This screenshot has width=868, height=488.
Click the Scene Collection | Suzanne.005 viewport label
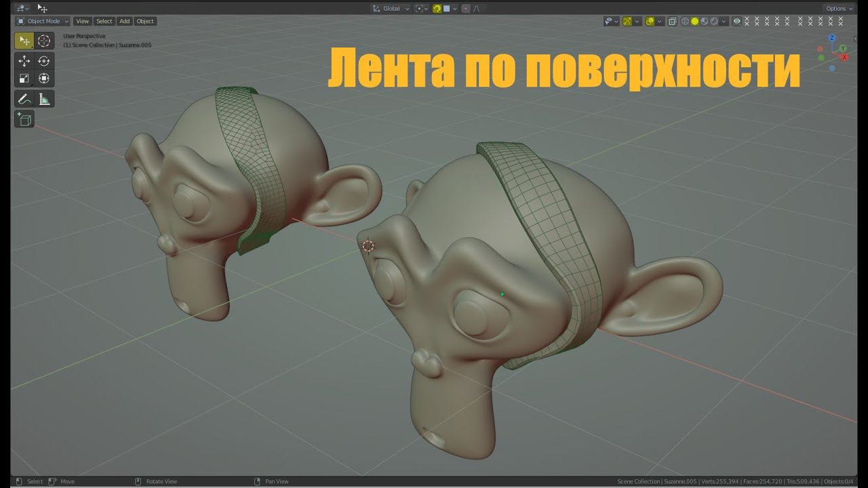[107, 45]
